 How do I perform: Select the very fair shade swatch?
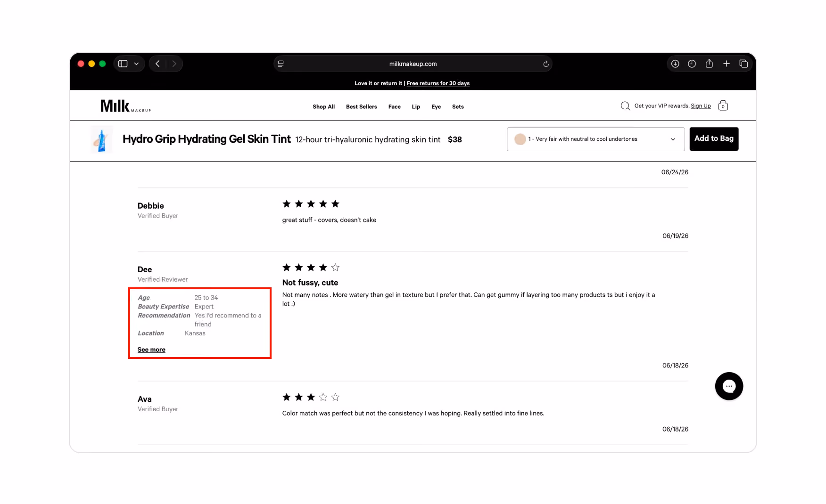tap(520, 139)
